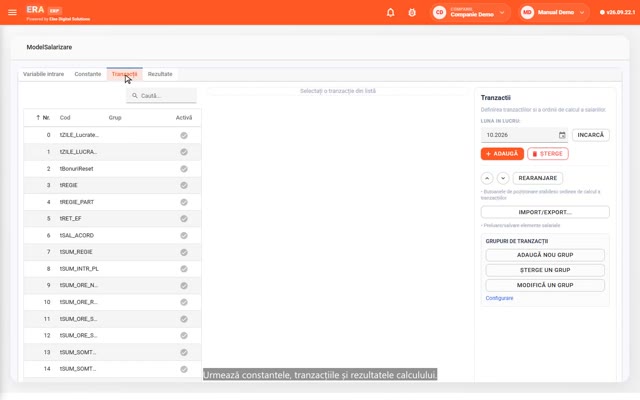The height and width of the screenshot is (400, 640).
Task: Sort by Cod column header
Action: click(65, 118)
